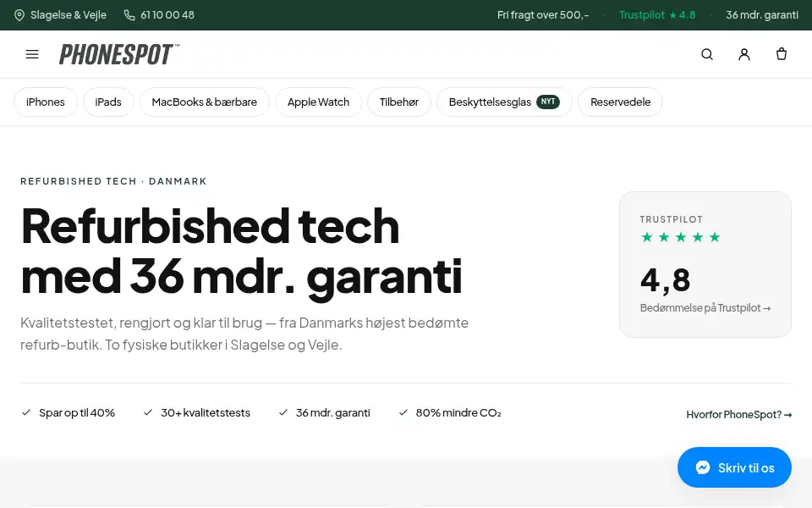Screen dimensions: 812x508
Task: Click REFURBISHED TECH · DANMARK label
Action: click(113, 181)
